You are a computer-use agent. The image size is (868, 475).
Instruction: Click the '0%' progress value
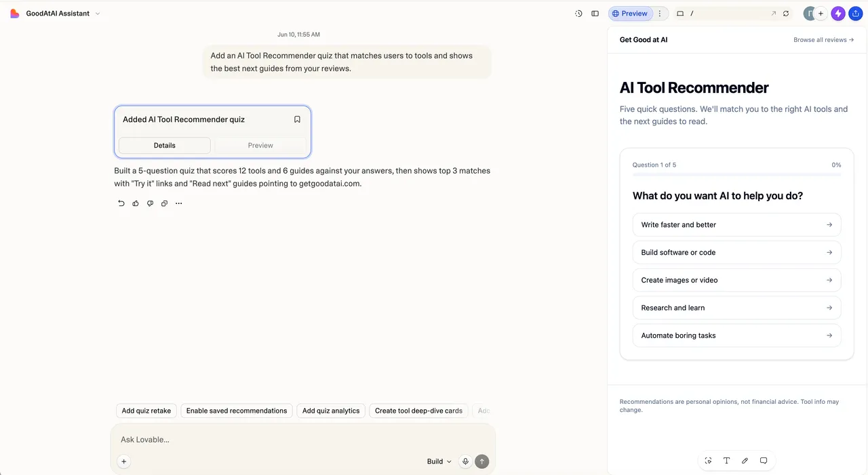pos(836,165)
